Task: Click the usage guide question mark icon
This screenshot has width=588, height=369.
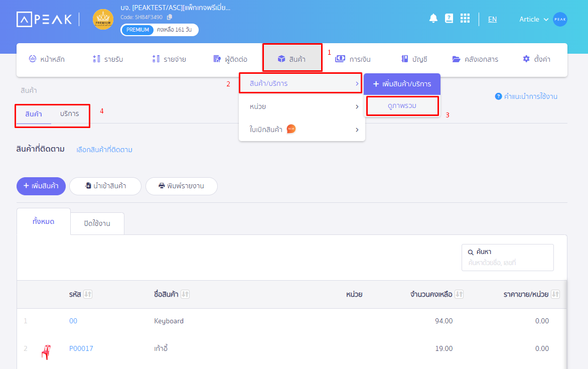Action: pos(498,96)
